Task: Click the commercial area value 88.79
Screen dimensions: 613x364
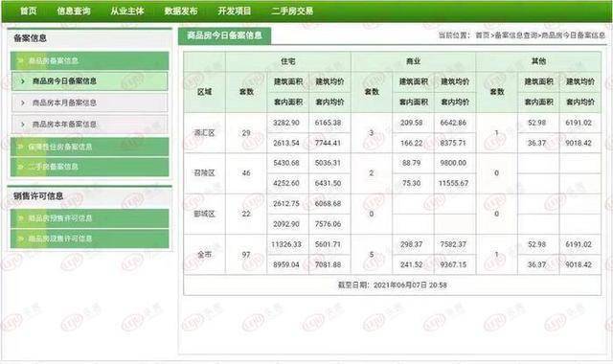Action: coord(412,163)
